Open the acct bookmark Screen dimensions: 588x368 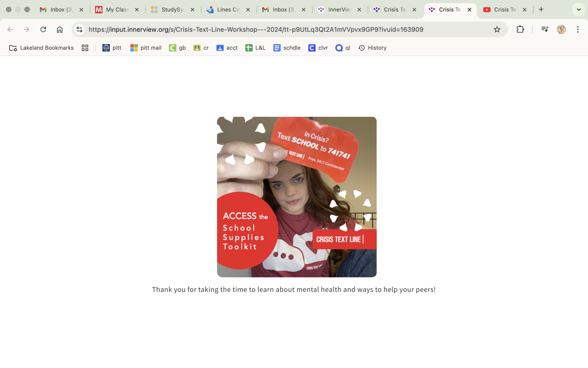tap(227, 48)
